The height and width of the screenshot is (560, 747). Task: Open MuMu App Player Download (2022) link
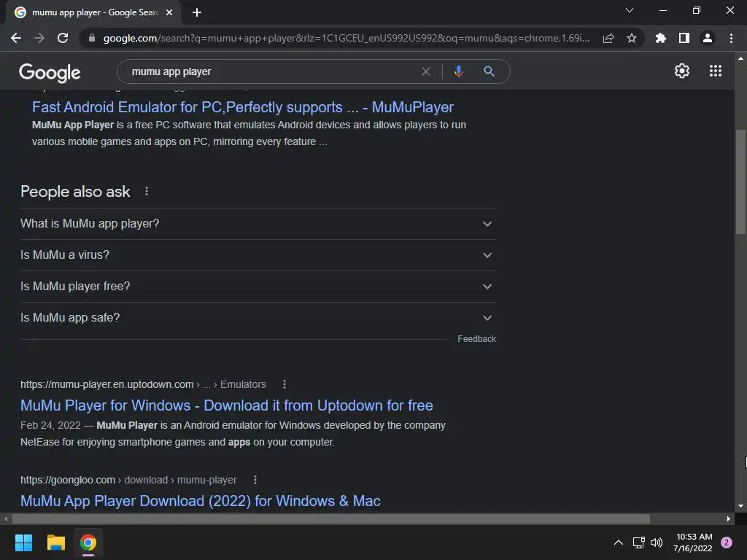tap(201, 501)
